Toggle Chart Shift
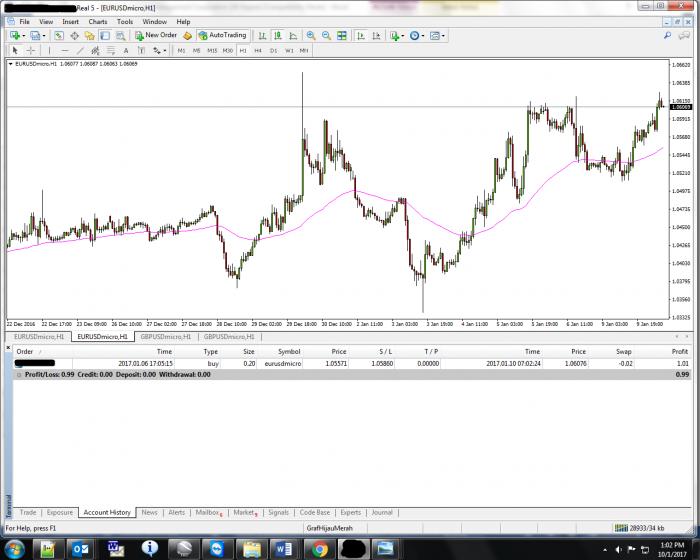700x560 pixels. coord(376,36)
